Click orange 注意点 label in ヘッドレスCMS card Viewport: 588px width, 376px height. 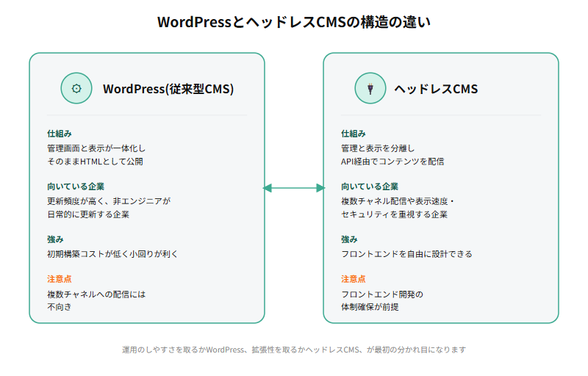354,279
